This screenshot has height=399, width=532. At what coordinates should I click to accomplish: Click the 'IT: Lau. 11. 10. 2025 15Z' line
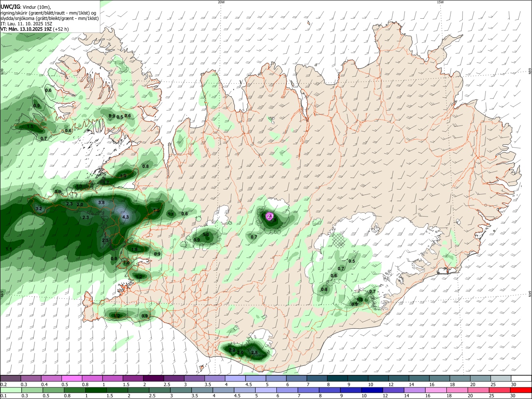pyautogui.click(x=26, y=24)
